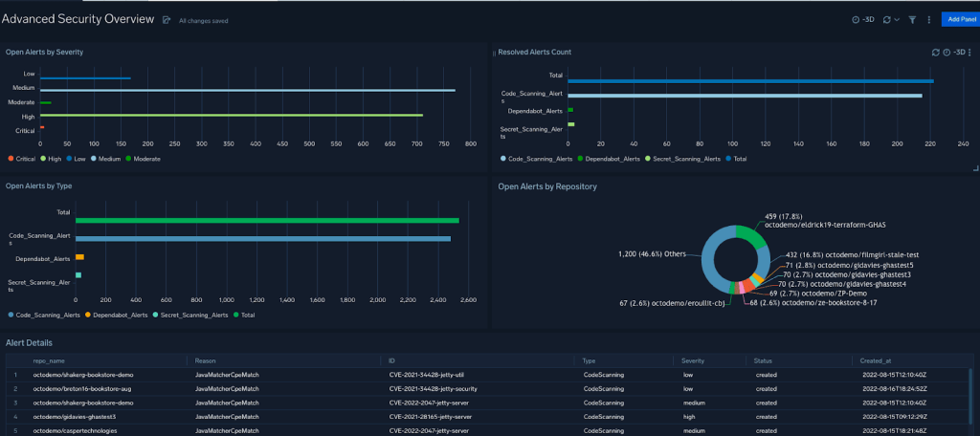Toggle High series in severity legend
This screenshot has width=980, height=436.
tap(51, 159)
